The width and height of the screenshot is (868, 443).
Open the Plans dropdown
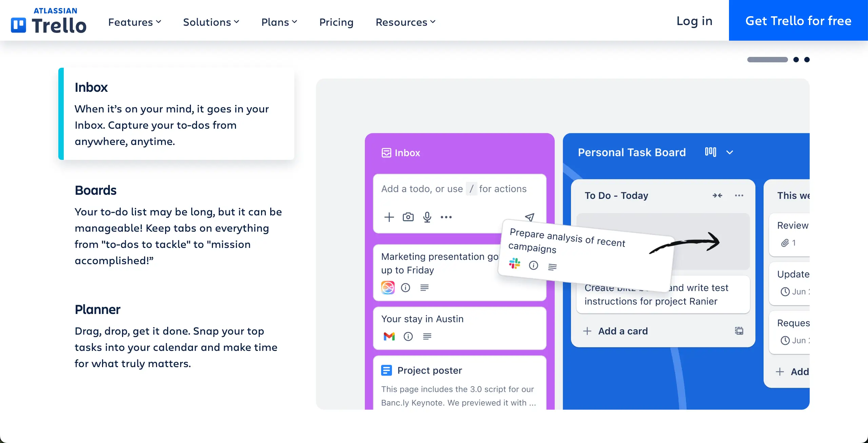[279, 22]
